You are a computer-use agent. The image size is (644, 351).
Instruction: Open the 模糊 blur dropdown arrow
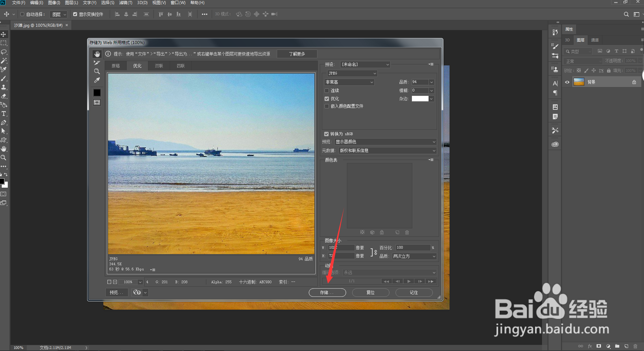click(x=431, y=90)
